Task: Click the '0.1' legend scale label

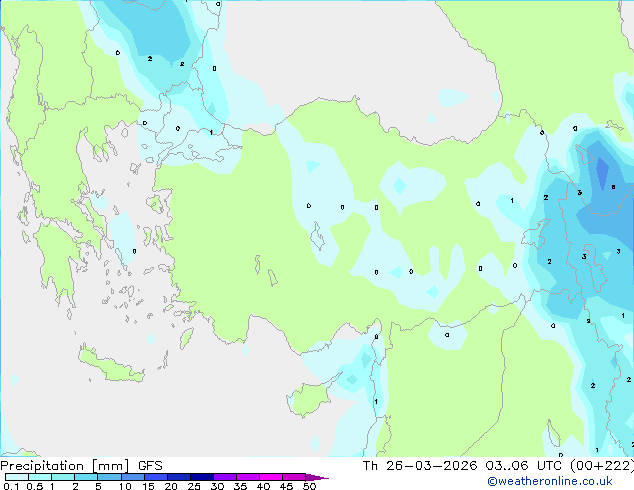Action: coord(11,486)
